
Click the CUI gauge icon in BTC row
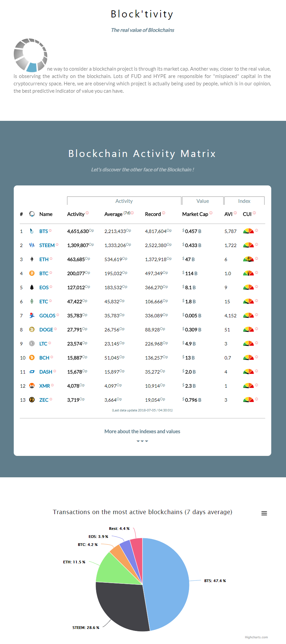coord(248,273)
